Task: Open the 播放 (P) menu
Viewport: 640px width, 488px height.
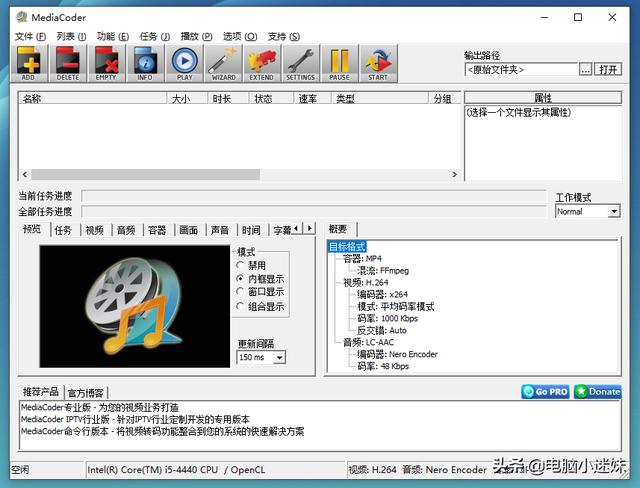Action: tap(196, 37)
